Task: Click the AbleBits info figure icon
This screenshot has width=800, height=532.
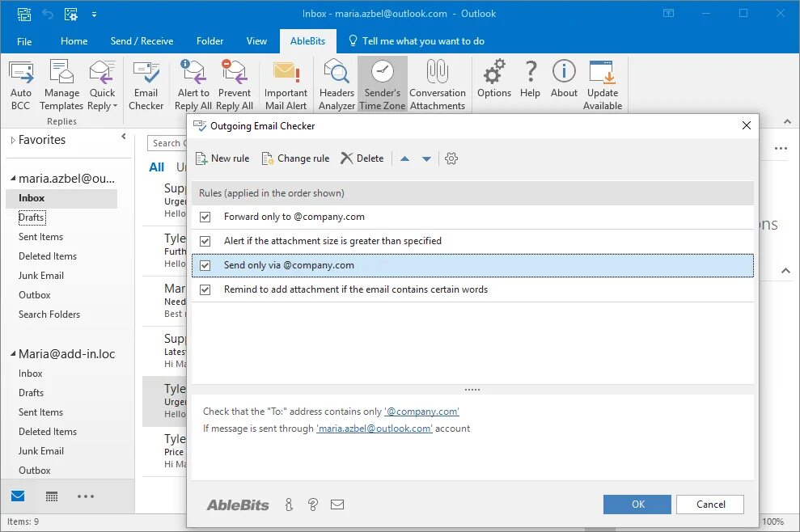Action: pos(289,505)
